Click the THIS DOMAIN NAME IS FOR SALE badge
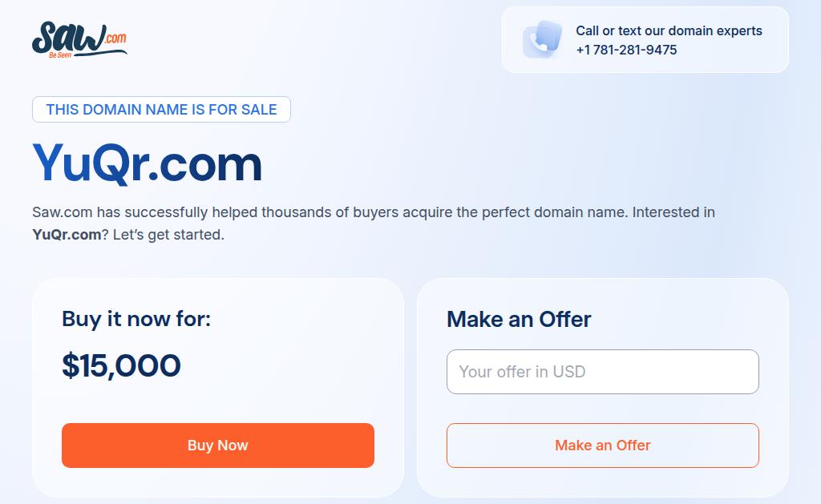821x504 pixels. click(x=161, y=110)
